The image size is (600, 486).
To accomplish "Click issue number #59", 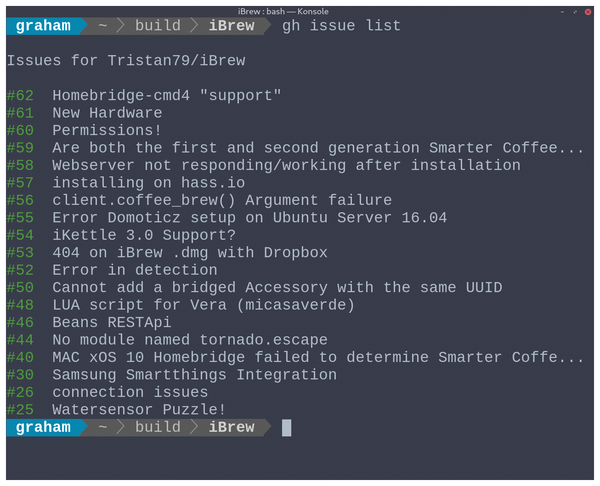I will tap(20, 148).
